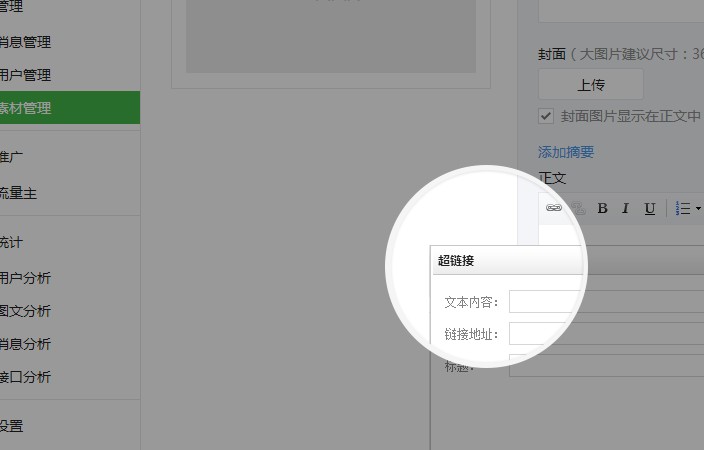Click the 封面 label text

[552, 54]
